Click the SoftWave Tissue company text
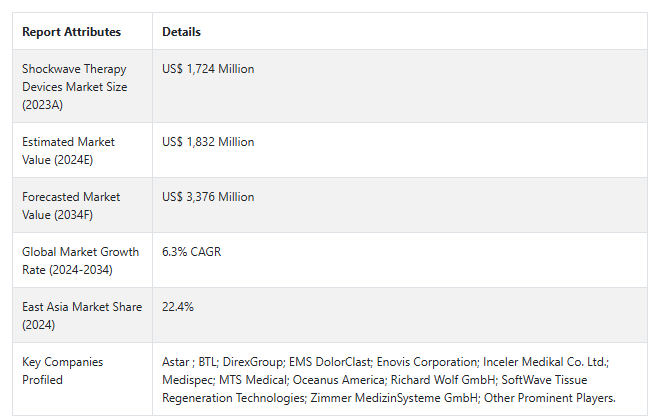Image resolution: width=655 pixels, height=418 pixels. click(x=544, y=380)
